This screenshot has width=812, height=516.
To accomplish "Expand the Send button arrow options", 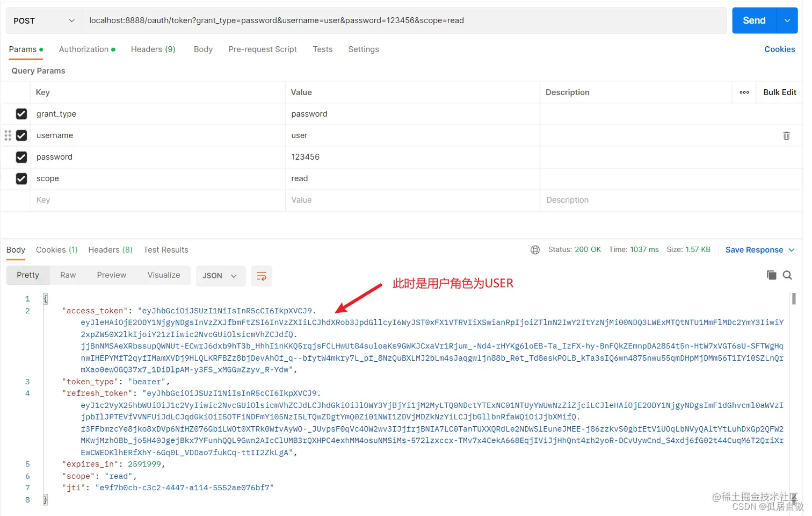I will click(x=787, y=20).
